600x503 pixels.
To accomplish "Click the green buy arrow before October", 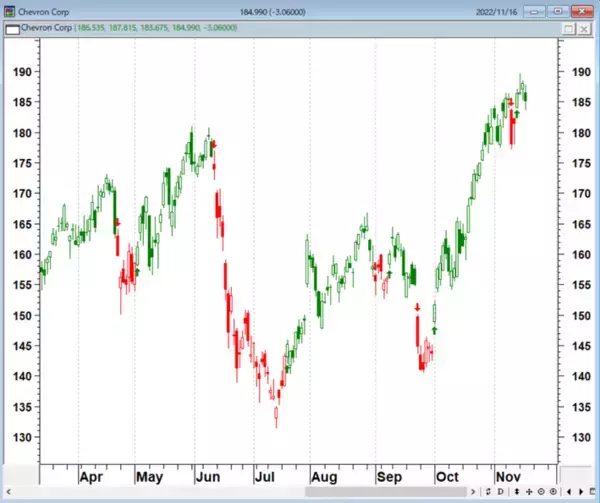I will pos(434,330).
